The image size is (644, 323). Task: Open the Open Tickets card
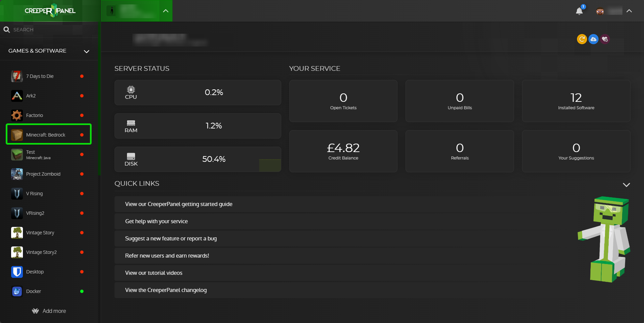343,101
